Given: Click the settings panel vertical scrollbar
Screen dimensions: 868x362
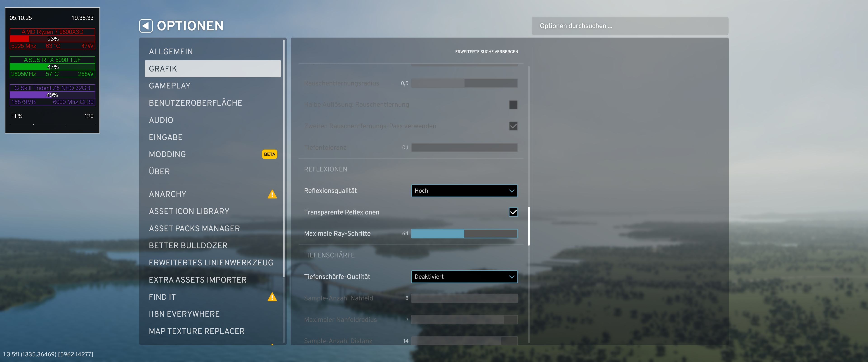Looking at the screenshot, I should 529,226.
